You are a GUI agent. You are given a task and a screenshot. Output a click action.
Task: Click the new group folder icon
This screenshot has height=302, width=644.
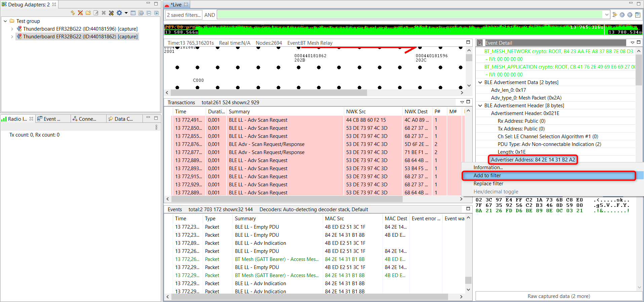[x=88, y=13]
